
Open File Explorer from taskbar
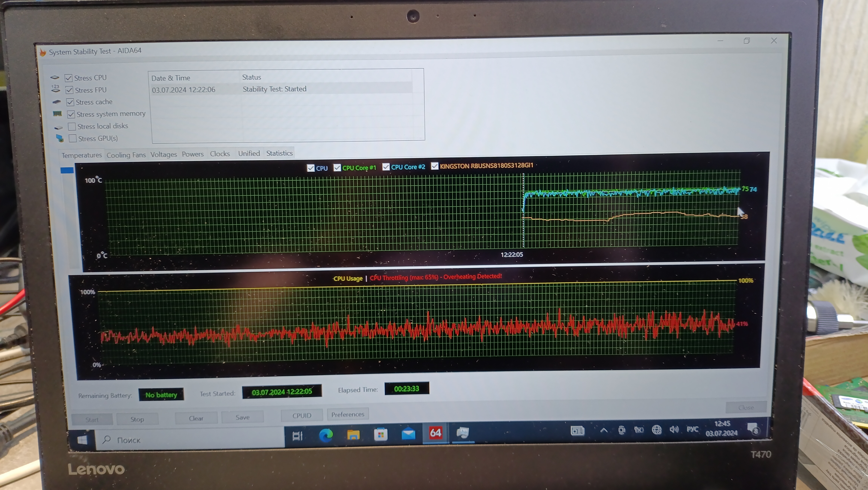click(x=353, y=435)
